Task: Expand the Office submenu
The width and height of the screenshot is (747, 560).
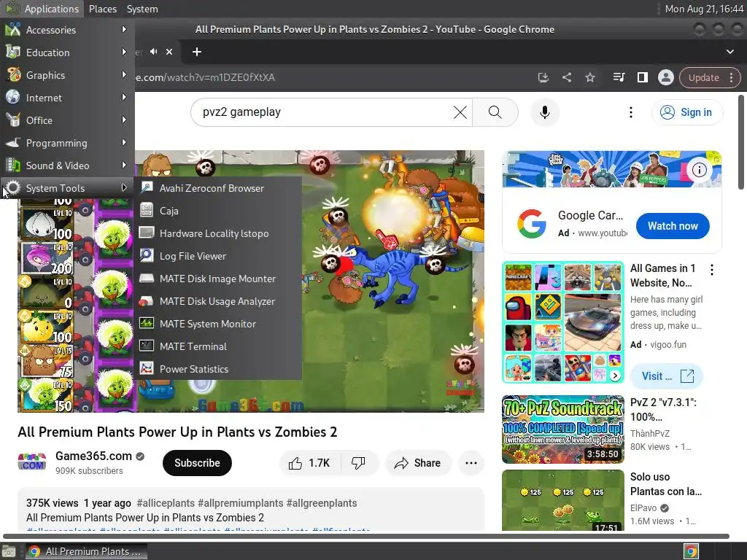Action: point(67,120)
